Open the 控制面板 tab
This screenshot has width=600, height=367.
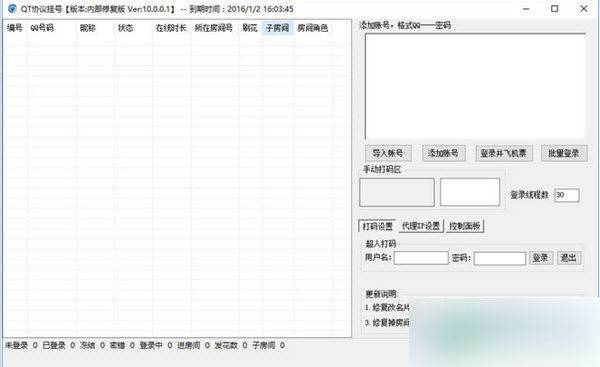pos(465,226)
